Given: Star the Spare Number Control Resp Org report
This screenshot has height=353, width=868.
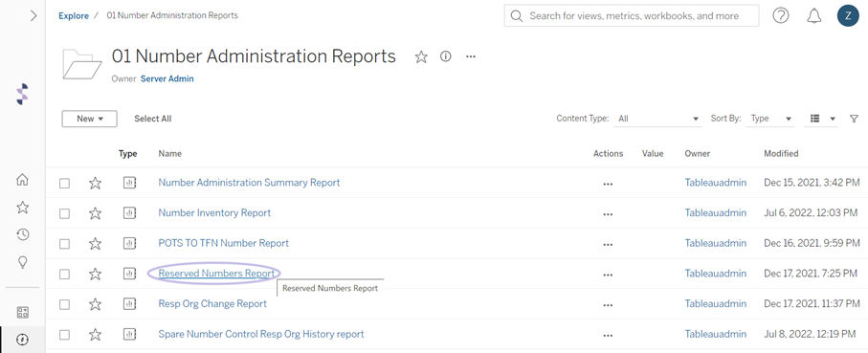Looking at the screenshot, I should click(95, 334).
